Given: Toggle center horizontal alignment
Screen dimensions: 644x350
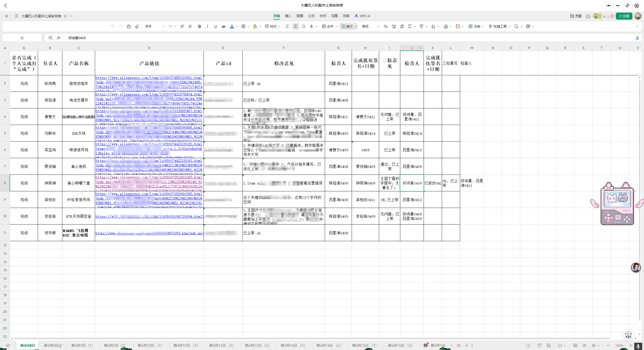Looking at the screenshot, I should 295,26.
